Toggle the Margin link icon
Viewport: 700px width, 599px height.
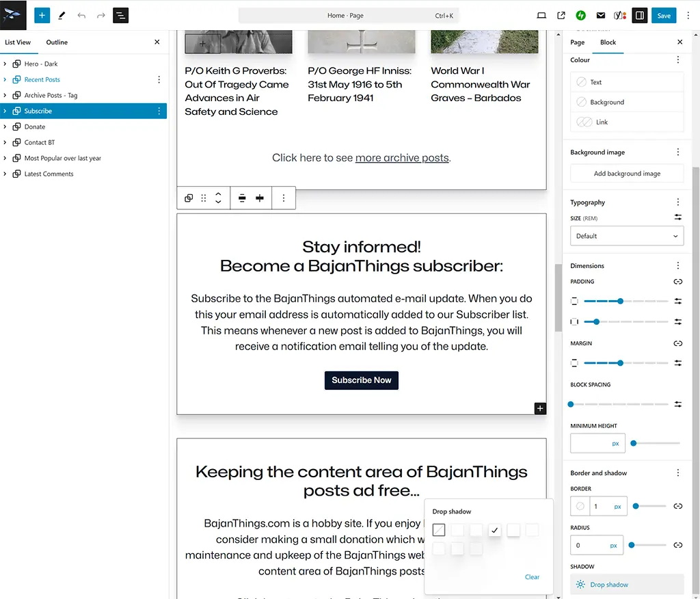click(677, 343)
